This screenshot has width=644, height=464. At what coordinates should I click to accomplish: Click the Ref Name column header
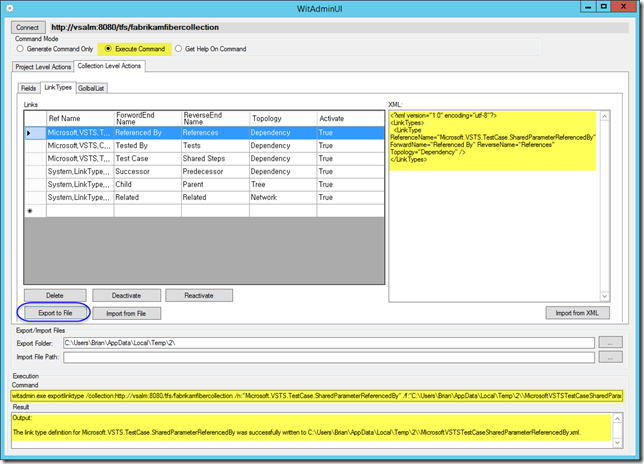pos(80,118)
